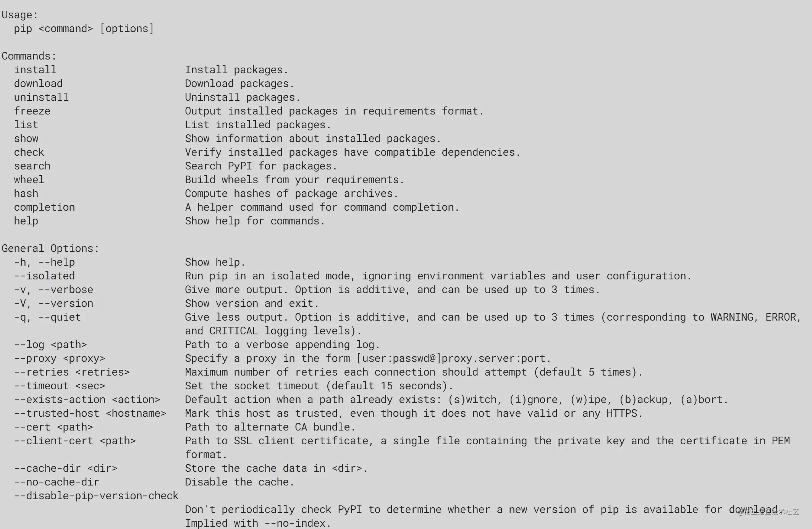Click the 'search' command entry
Image resolution: width=812 pixels, height=529 pixels.
[32, 166]
